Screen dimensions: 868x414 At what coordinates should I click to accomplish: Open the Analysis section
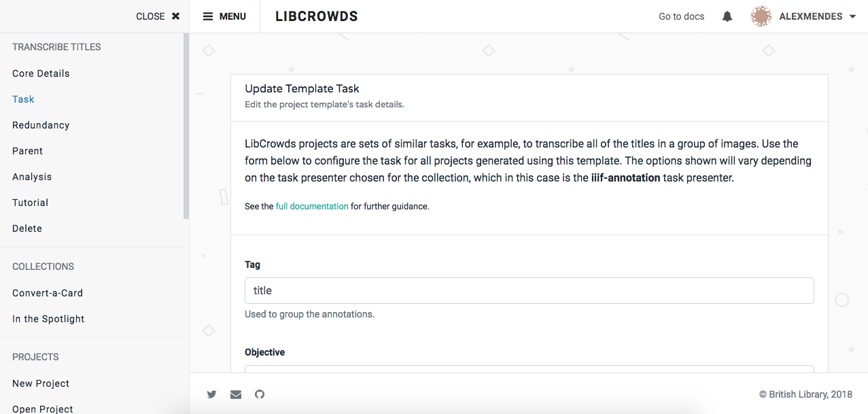31,176
